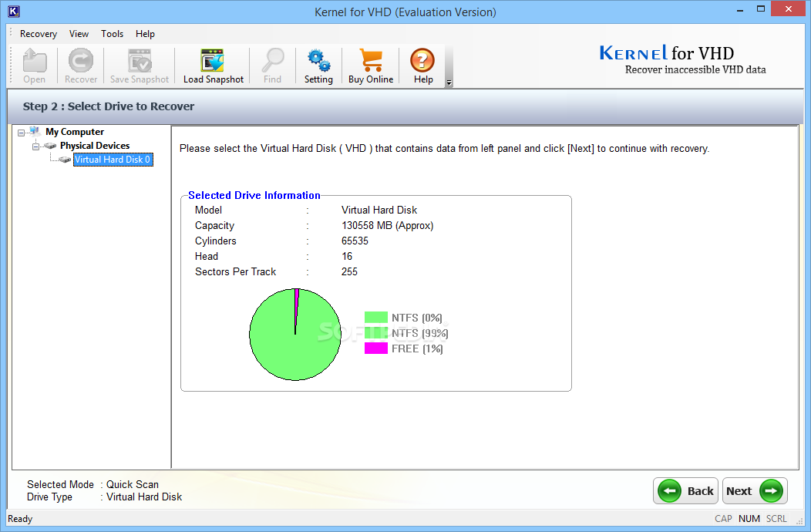Click the NUM indicator in status bar
811x532 pixels.
coord(749,519)
